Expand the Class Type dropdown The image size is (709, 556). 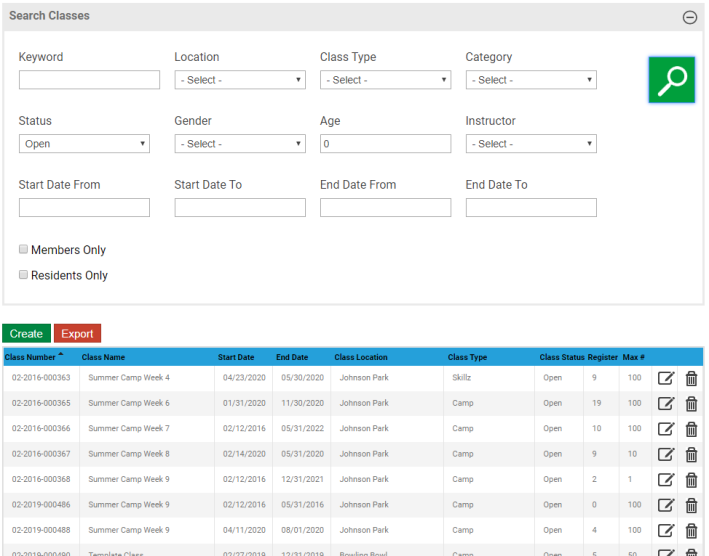[385, 80]
